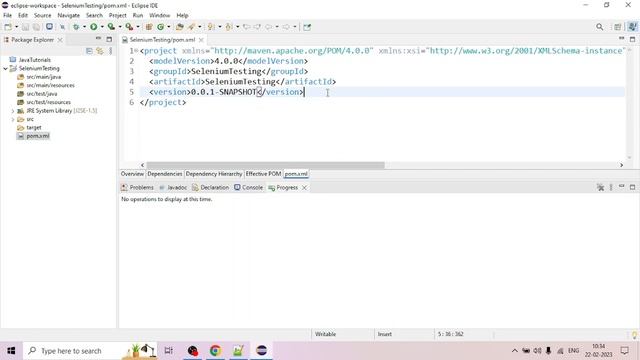
Task: Open Package Explorer view menu
Action: point(111,51)
